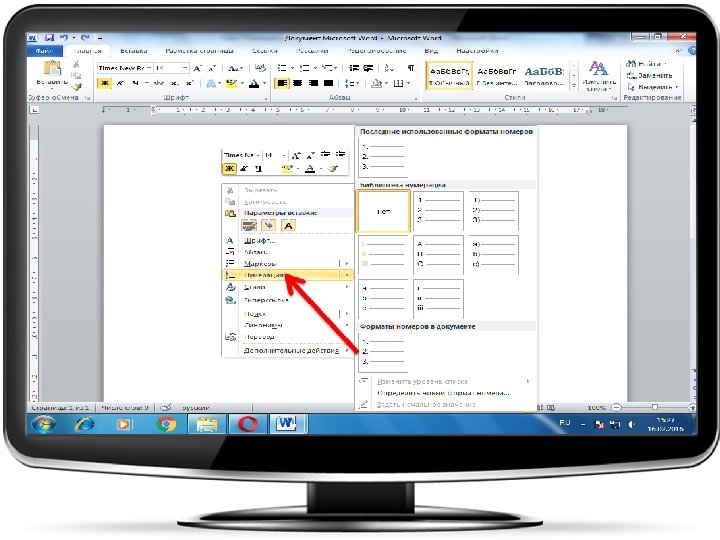Undo last action in quick access toolbar
The image size is (720, 540).
pyautogui.click(x=63, y=38)
